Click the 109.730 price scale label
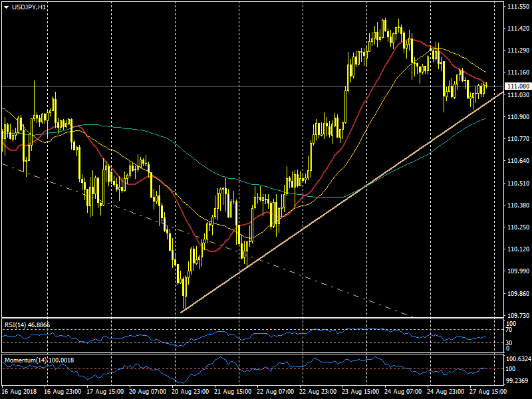532x399 pixels. (x=518, y=316)
